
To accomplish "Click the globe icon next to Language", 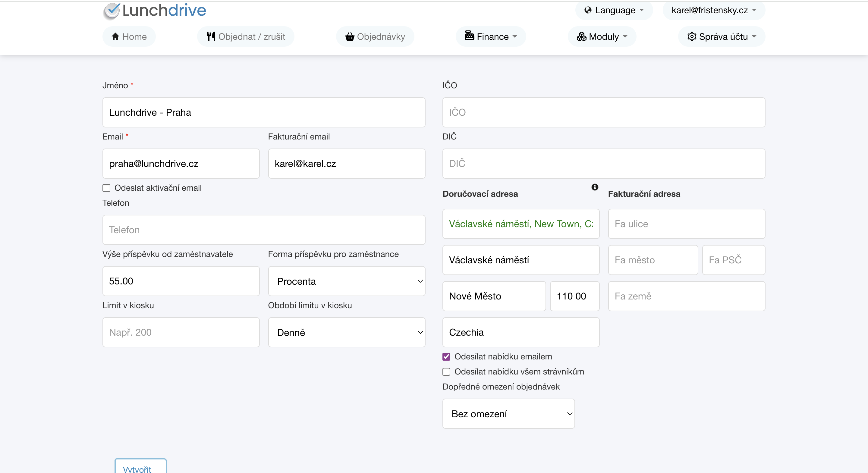I will pyautogui.click(x=588, y=10).
